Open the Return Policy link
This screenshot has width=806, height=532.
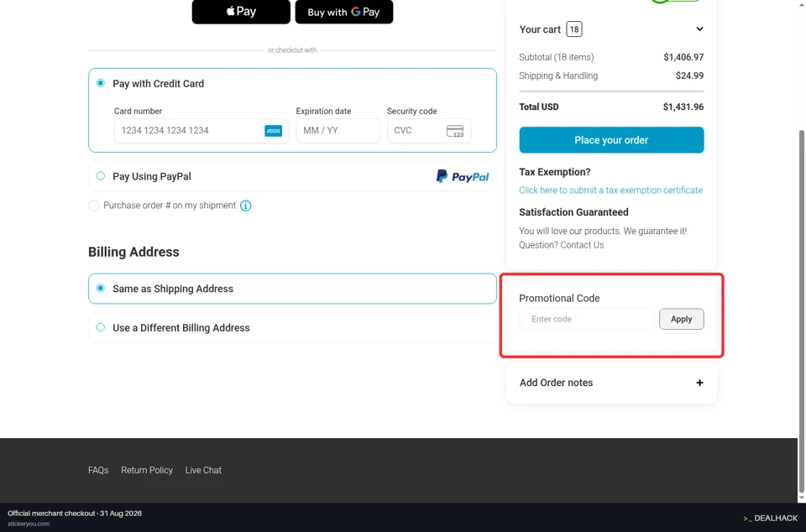(147, 470)
